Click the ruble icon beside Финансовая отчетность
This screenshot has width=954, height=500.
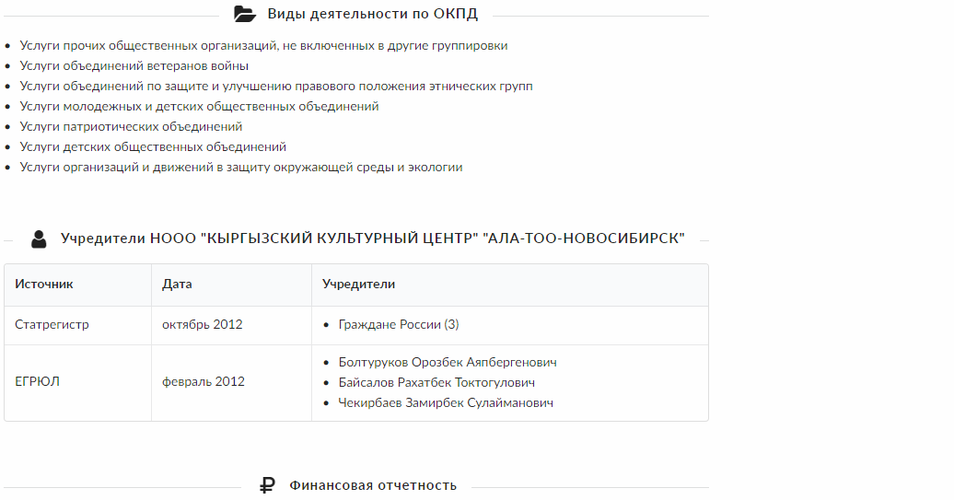point(267,486)
